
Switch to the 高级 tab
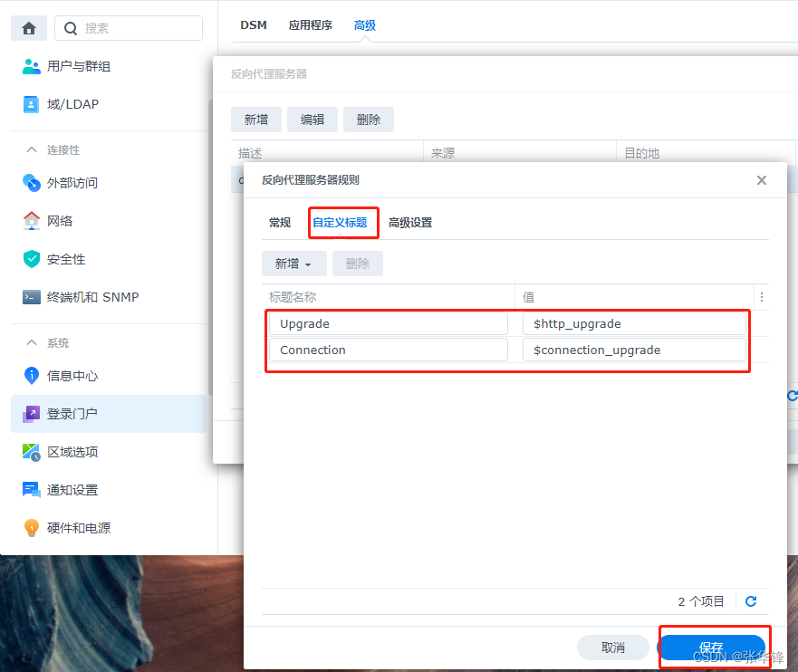click(x=365, y=25)
